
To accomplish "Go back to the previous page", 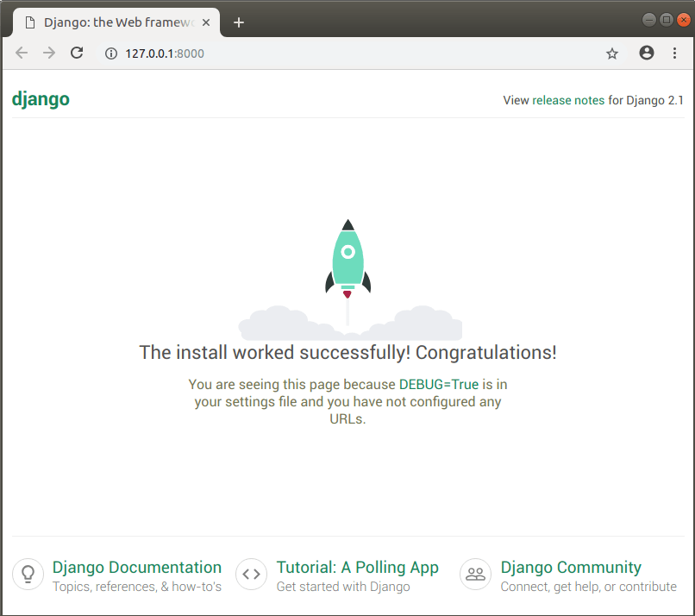I will click(22, 53).
